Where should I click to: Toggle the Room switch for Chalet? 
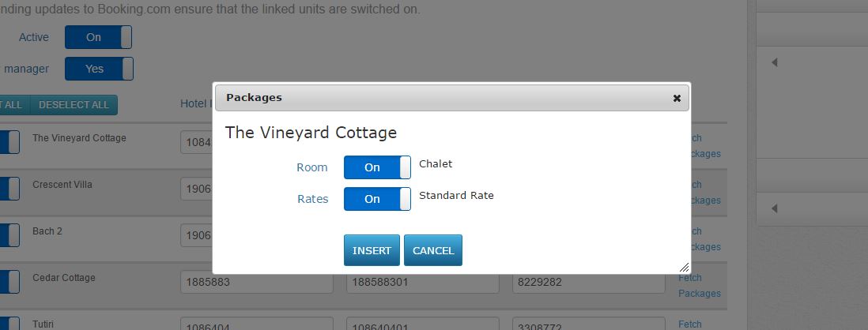[x=377, y=167]
